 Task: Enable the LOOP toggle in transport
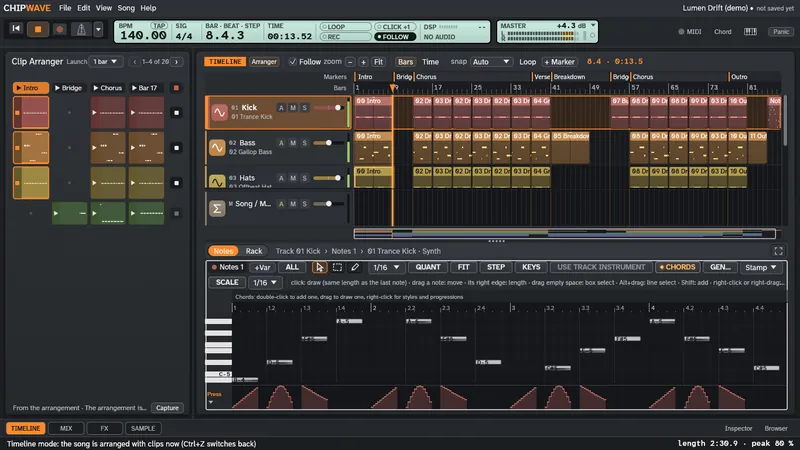tap(345, 27)
